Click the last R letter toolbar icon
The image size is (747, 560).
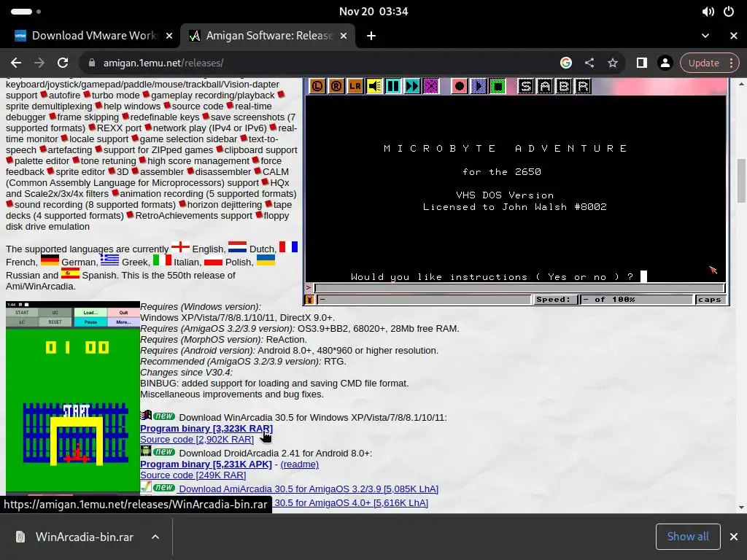click(x=583, y=86)
